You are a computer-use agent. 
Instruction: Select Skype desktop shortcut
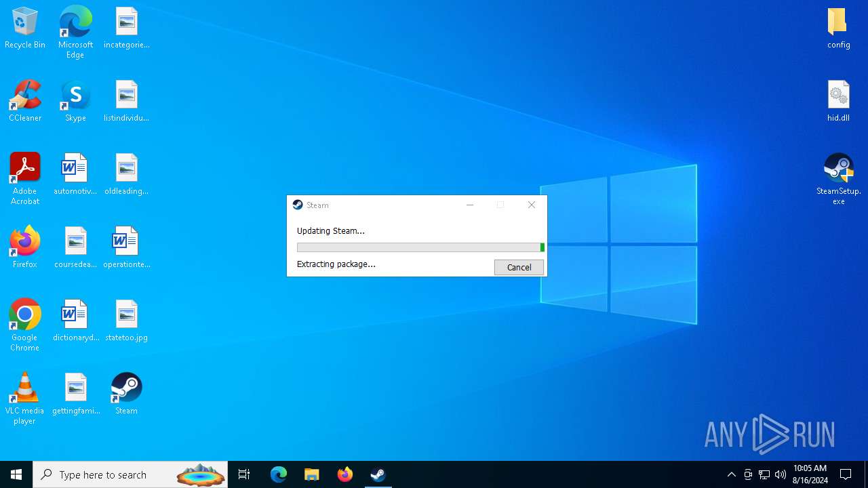[75, 102]
